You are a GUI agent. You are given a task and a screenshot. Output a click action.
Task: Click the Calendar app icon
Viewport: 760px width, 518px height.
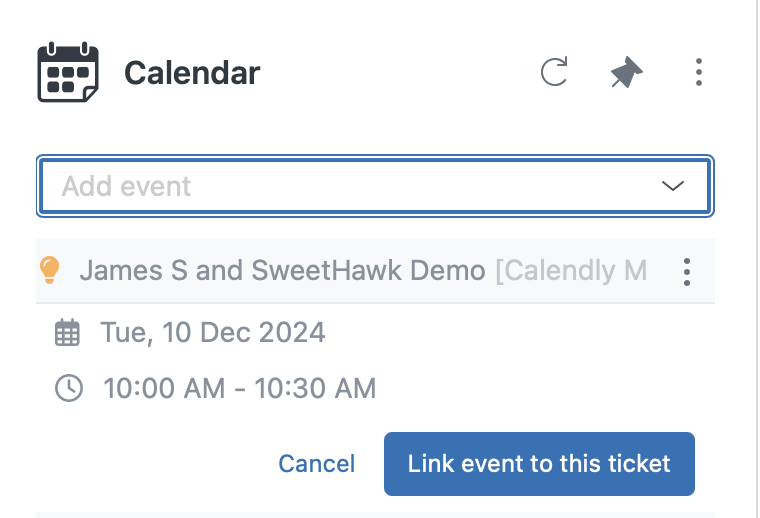[67, 72]
